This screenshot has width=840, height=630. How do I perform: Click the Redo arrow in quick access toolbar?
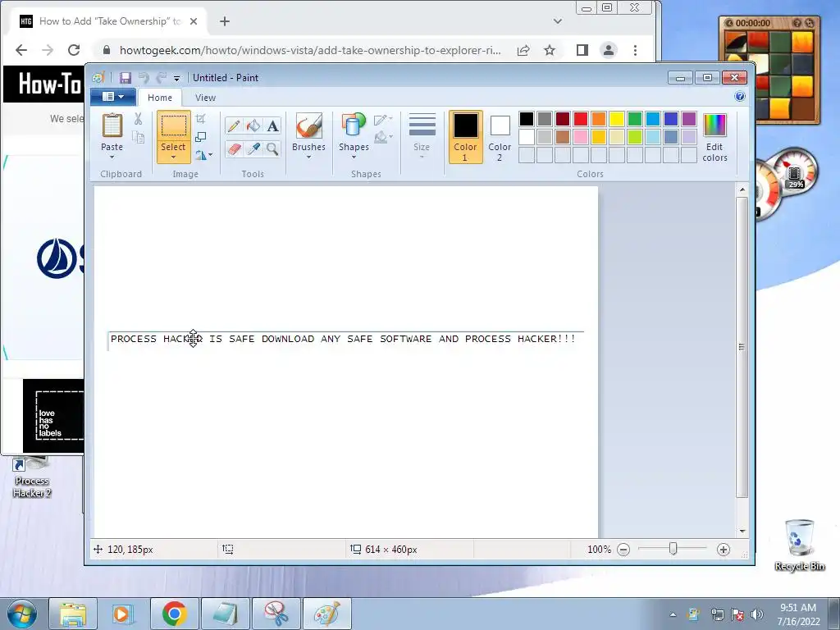click(162, 78)
